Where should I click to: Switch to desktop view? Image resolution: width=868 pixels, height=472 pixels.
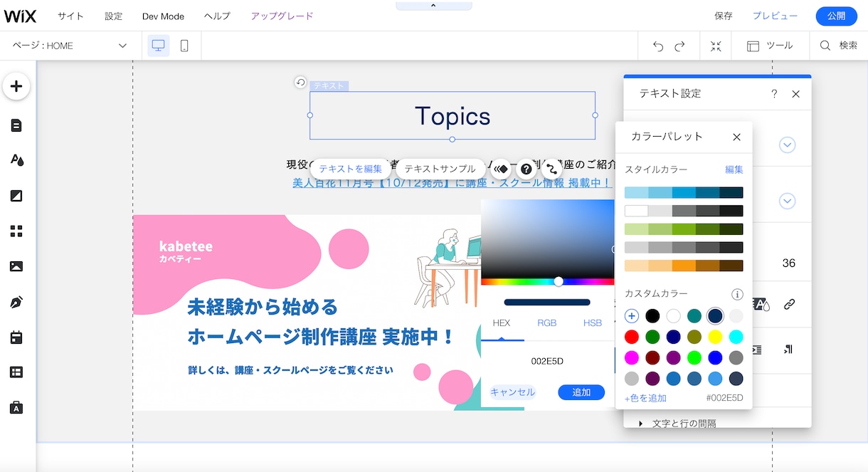pos(159,46)
